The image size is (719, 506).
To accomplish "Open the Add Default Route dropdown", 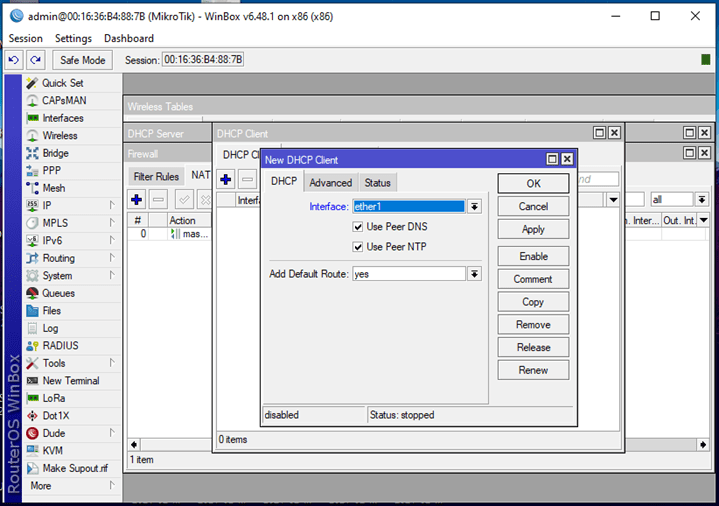I will click(474, 274).
